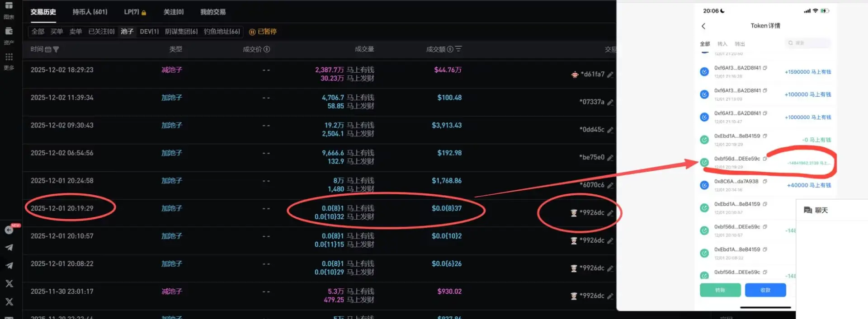
Task: Click the back arrow on Token 详情
Action: (x=703, y=26)
